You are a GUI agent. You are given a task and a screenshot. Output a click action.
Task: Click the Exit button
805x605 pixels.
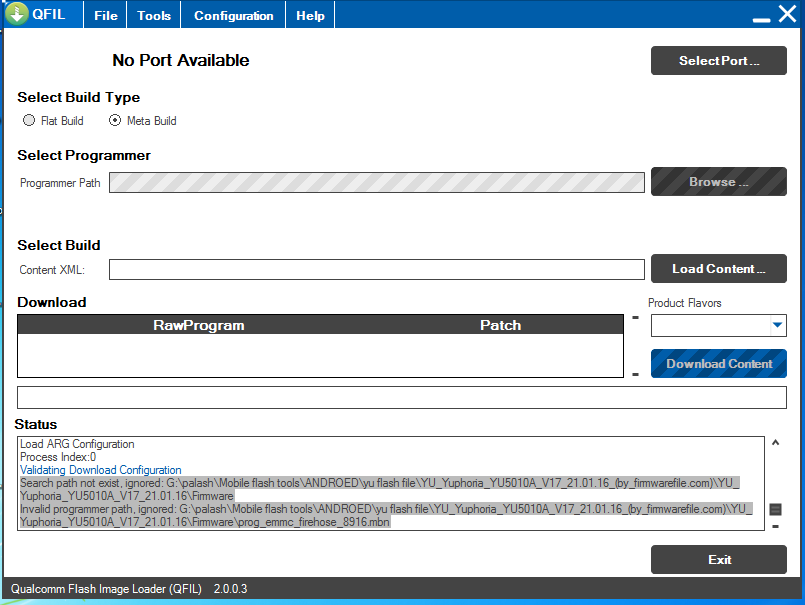(x=719, y=560)
